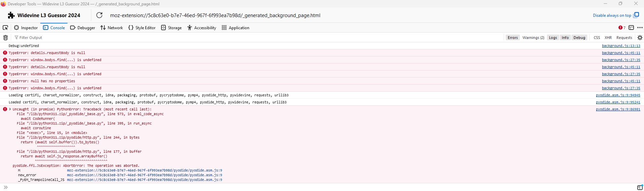This screenshot has width=644, height=191.
Task: Toggle the Errors filter
Action: pos(512,38)
